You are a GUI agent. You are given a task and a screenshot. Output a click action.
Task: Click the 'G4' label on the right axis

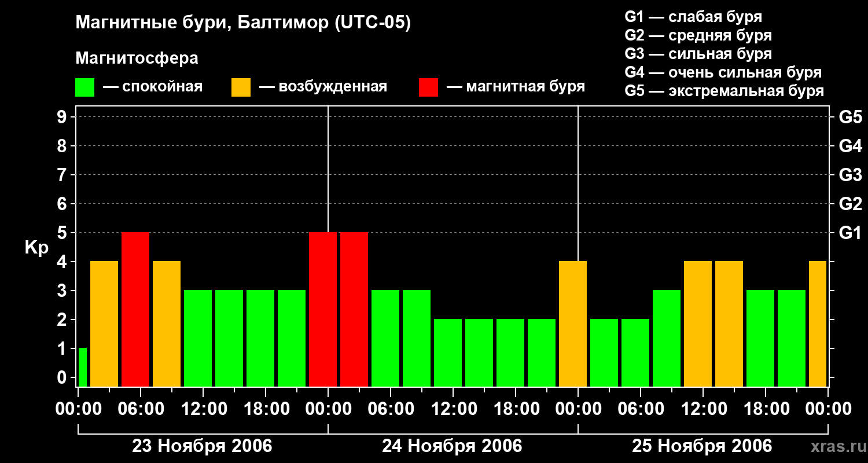coord(851,146)
